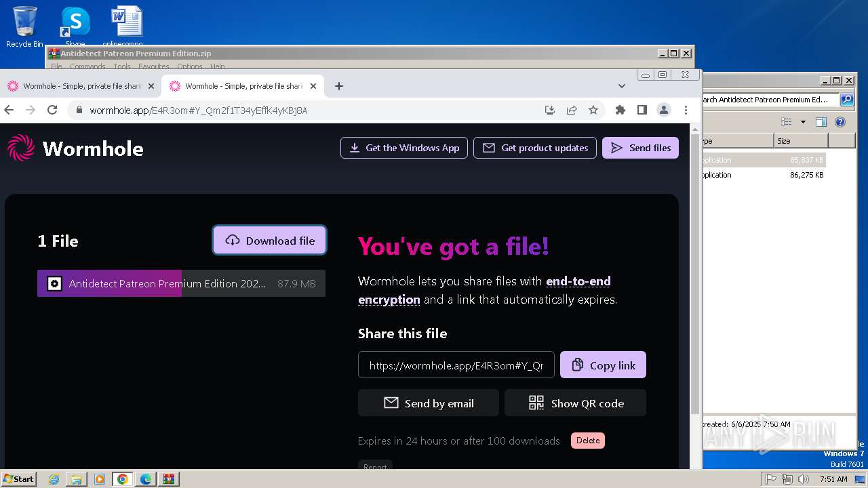Close the active Wormhole tab
The width and height of the screenshot is (868, 488).
click(313, 86)
